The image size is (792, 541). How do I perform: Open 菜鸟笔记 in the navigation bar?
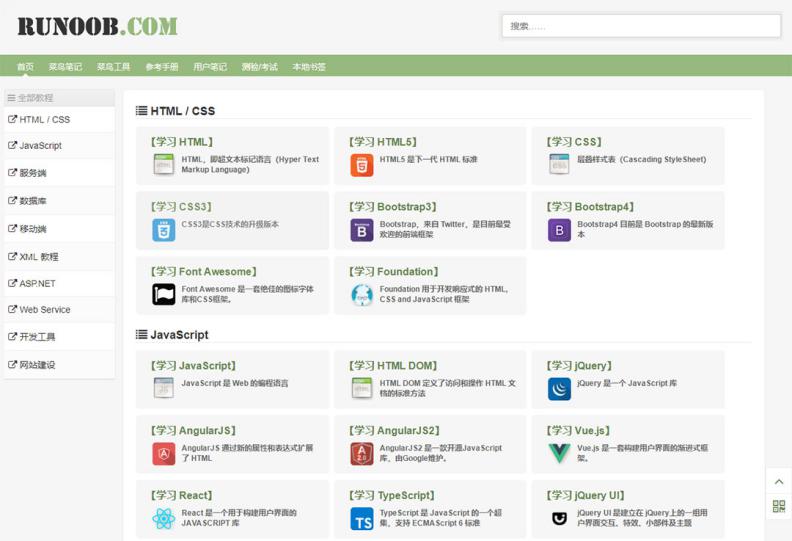(65, 67)
